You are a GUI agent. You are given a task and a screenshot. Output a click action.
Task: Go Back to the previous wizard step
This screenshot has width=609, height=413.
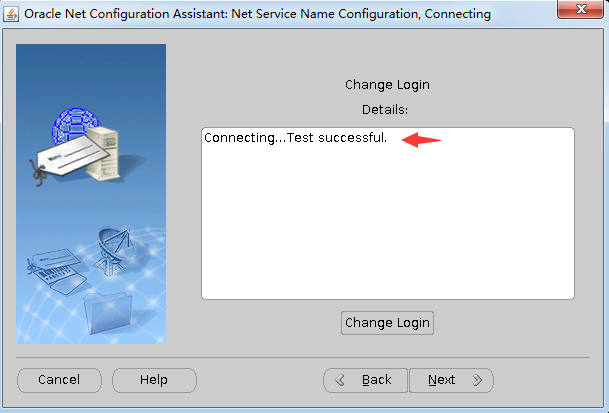(376, 380)
